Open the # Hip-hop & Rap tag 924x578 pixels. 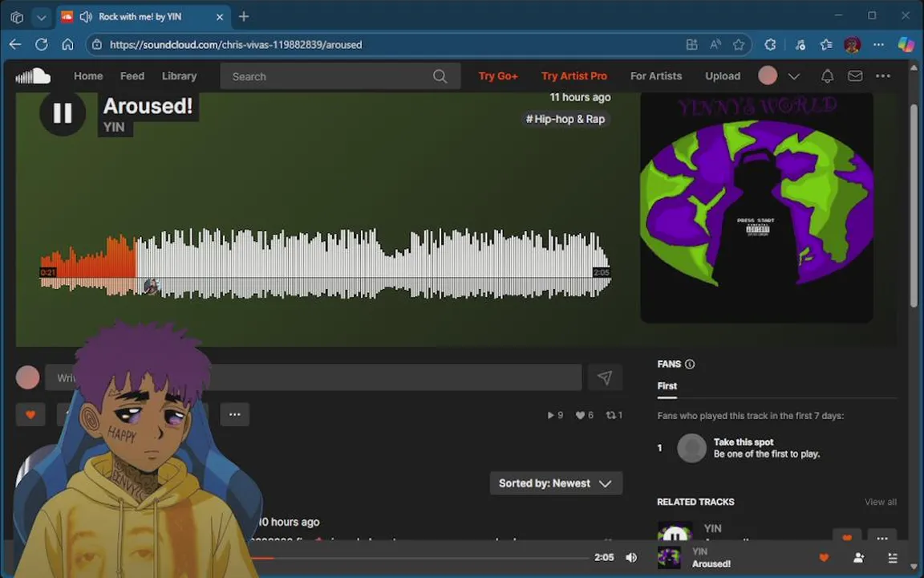[565, 119]
